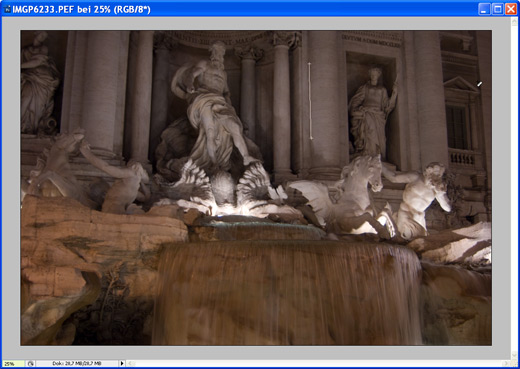Click the document icon in the title bar

[x=7, y=9]
